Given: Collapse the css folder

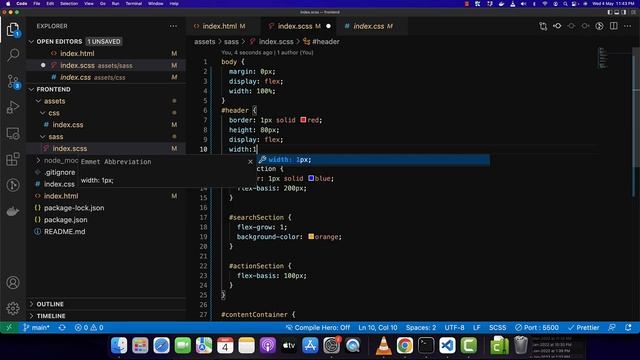Looking at the screenshot, I should point(42,113).
